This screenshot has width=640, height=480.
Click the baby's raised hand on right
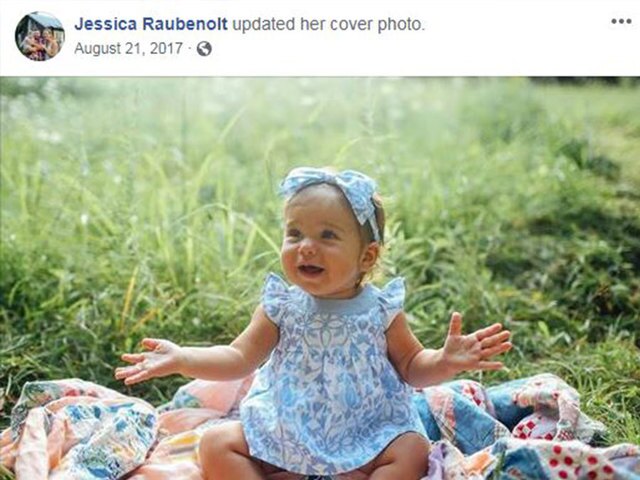(477, 344)
